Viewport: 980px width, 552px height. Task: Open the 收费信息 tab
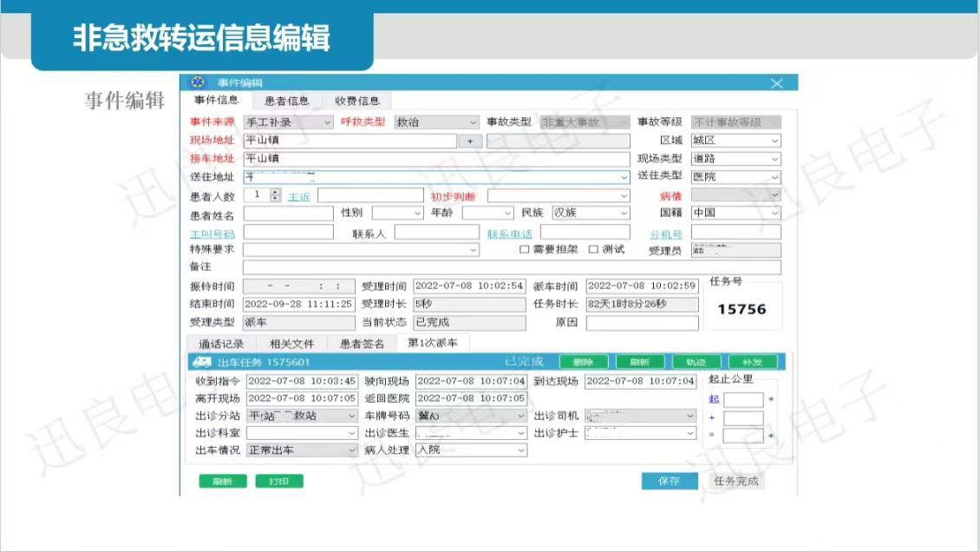[356, 102]
